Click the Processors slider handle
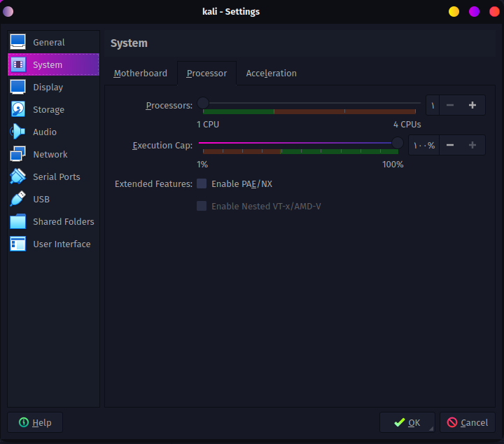The height and width of the screenshot is (444, 504). pyautogui.click(x=203, y=103)
